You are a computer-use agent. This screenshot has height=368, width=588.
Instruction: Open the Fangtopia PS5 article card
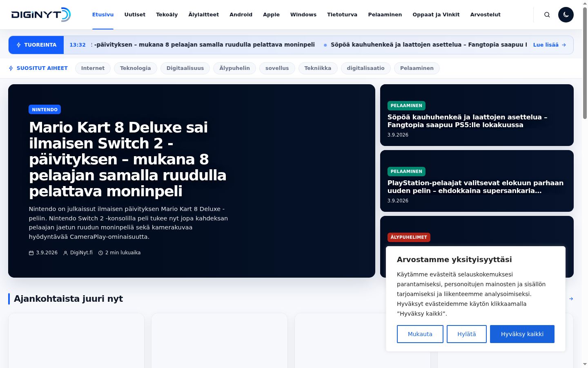(x=477, y=115)
